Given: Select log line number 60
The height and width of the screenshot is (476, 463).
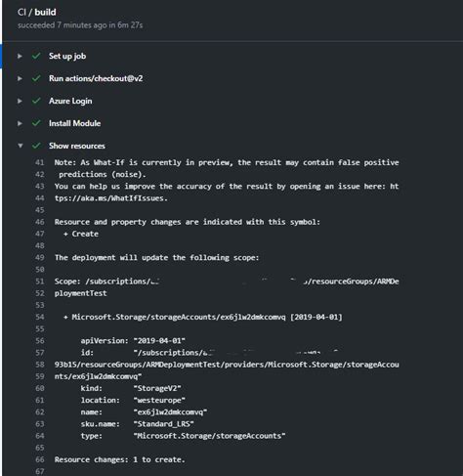Looking at the screenshot, I should pyautogui.click(x=40, y=388).
